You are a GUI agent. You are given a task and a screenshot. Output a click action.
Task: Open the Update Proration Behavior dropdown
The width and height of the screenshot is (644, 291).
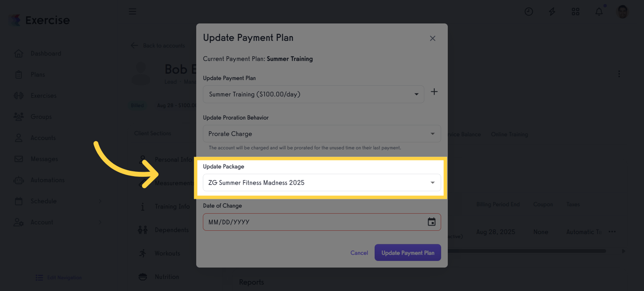(322, 134)
